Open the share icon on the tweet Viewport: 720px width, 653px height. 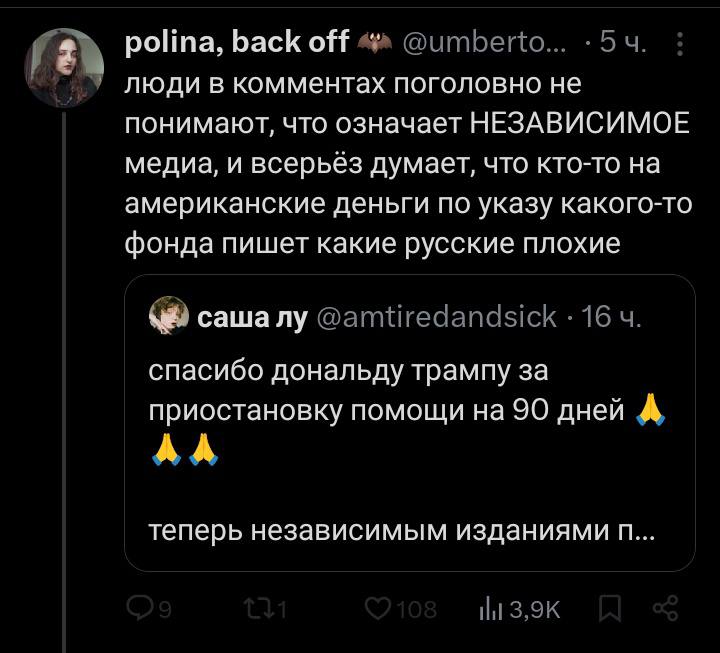665,609
